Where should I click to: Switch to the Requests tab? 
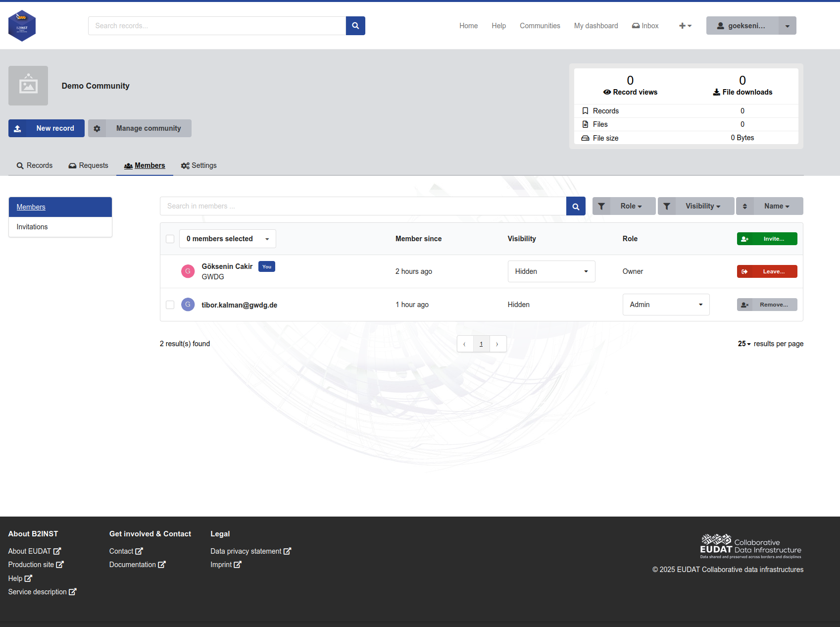pyautogui.click(x=88, y=165)
